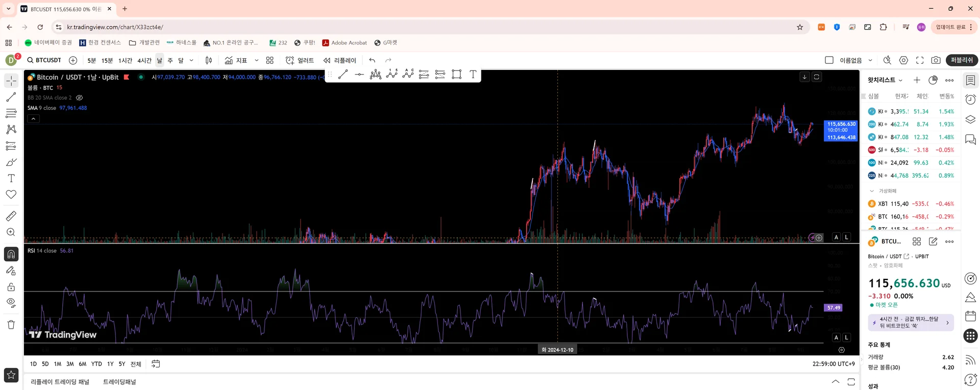The height and width of the screenshot is (390, 980).
Task: Open the go to date calendar icon
Action: tap(156, 364)
